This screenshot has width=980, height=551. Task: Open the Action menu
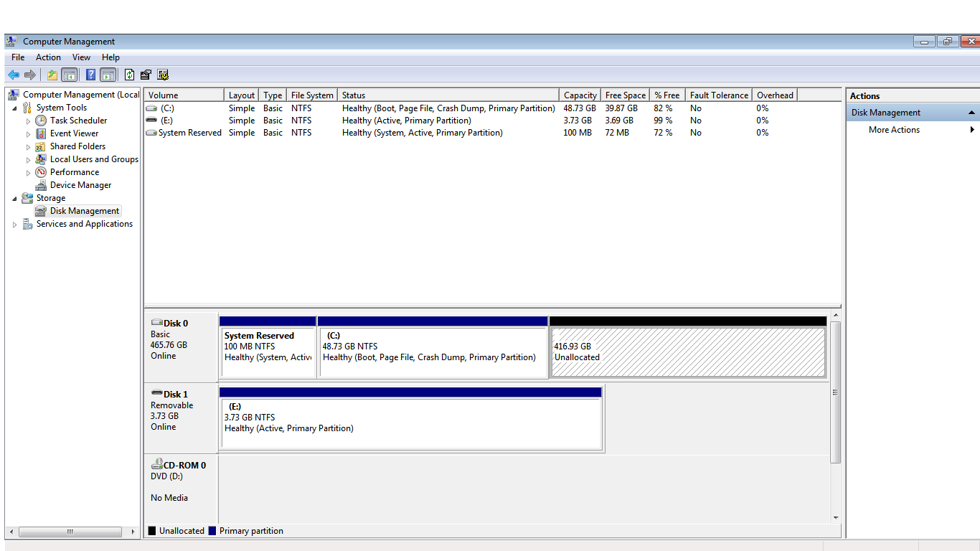[x=48, y=57]
